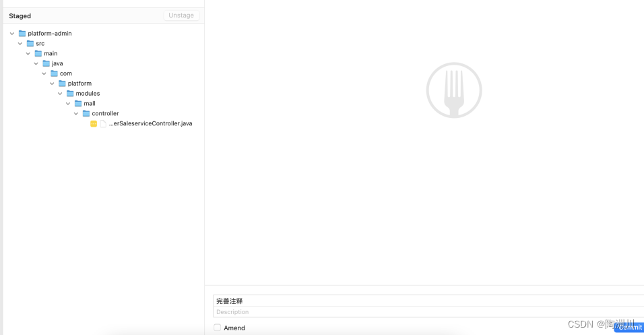
Task: Click the blue Commit button
Action: [x=629, y=327]
